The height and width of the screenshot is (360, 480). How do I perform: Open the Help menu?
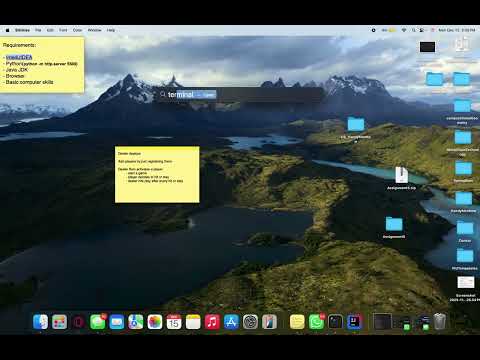(x=111, y=30)
